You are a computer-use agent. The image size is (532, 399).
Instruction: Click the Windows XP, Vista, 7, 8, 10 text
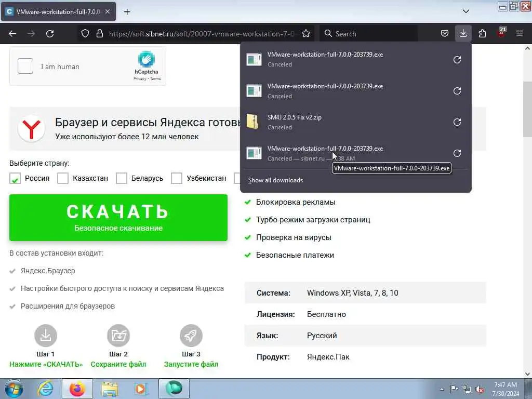(353, 293)
